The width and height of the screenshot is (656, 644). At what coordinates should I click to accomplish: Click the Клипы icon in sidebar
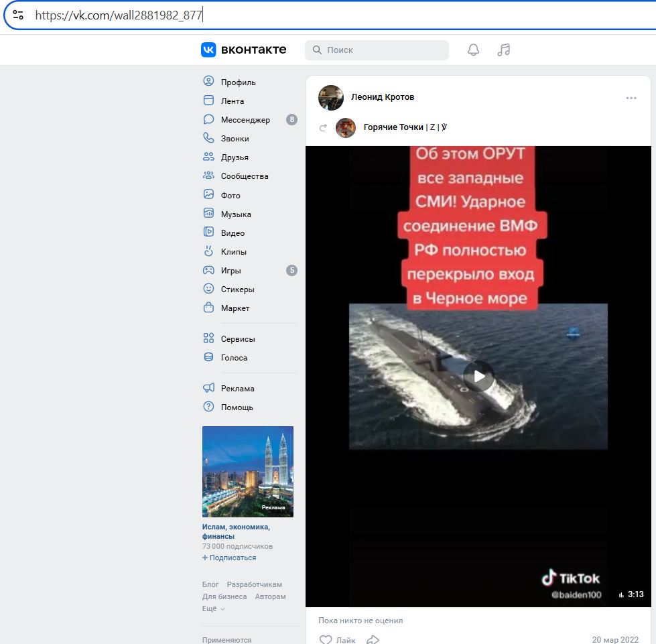tap(208, 252)
